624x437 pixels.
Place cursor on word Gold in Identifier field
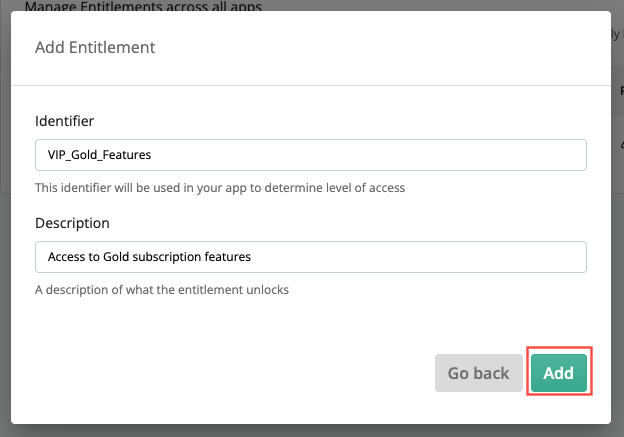(84, 155)
